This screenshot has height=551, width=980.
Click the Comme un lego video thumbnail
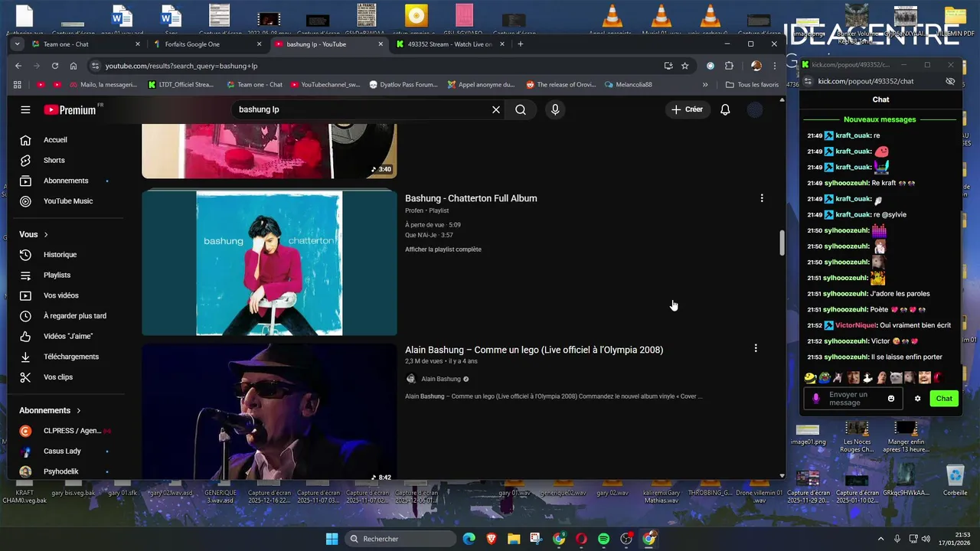(269, 412)
